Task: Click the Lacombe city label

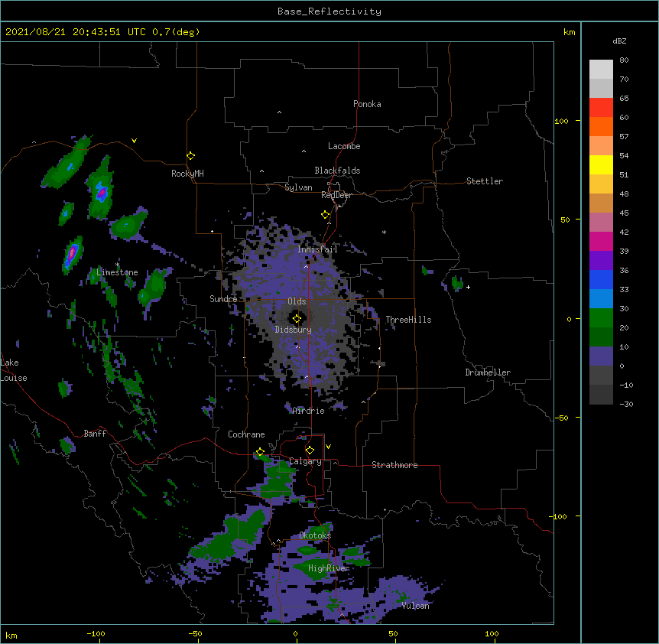Action: [344, 146]
